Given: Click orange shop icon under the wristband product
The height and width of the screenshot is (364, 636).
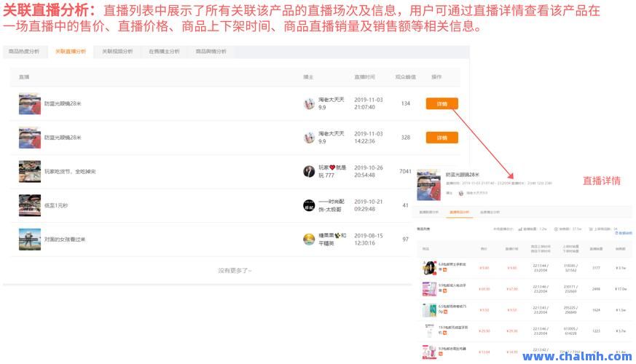Looking at the screenshot, I should pyautogui.click(x=444, y=269).
